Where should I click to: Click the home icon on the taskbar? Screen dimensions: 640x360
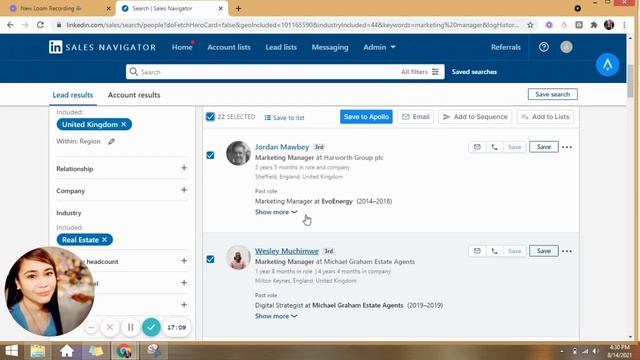[67, 351]
